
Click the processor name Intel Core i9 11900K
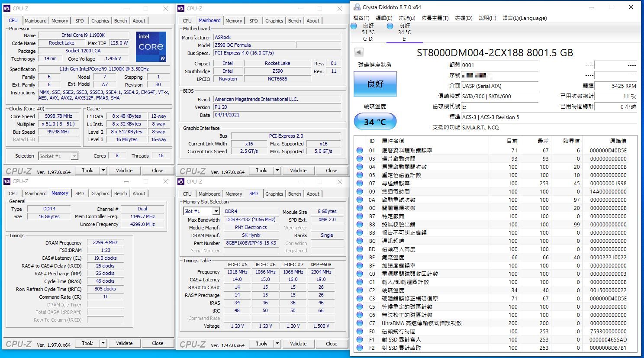(x=83, y=35)
